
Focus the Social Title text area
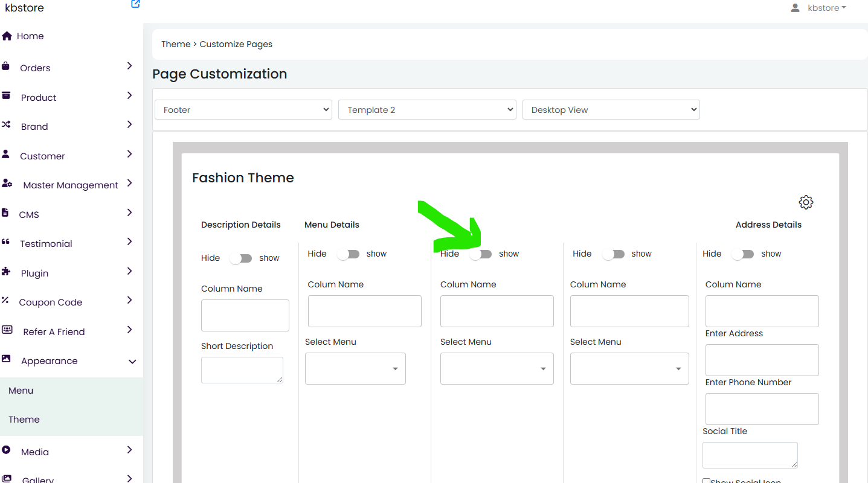750,455
